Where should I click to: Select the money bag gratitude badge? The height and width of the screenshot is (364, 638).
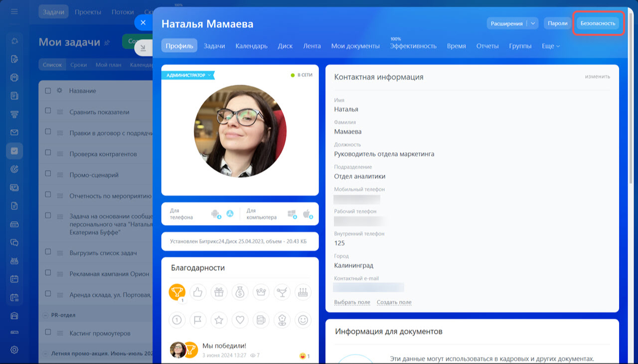[240, 292]
